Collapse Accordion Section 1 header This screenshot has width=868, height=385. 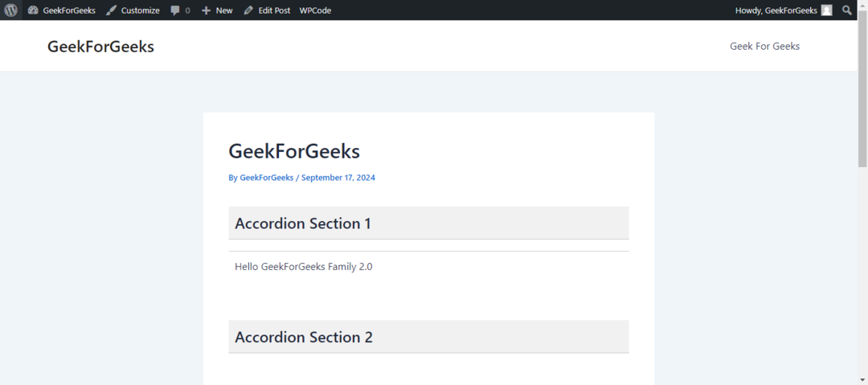(428, 223)
